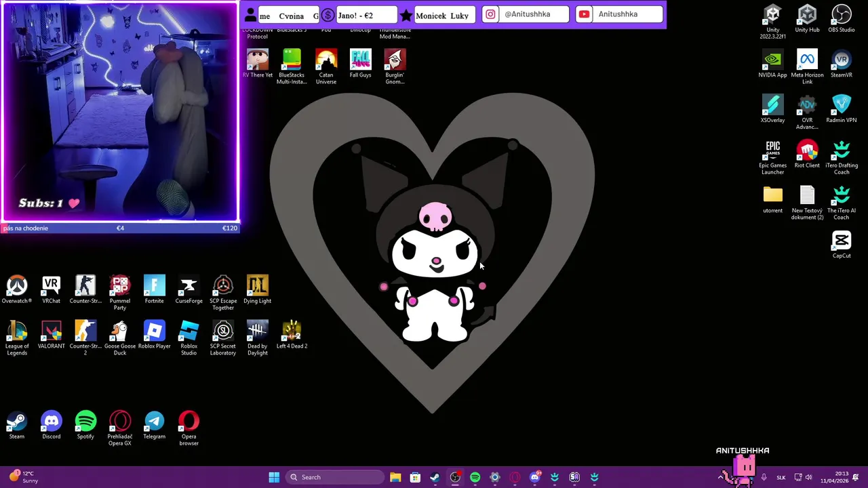Open the Unity 2022.3.22f1 desktop shortcut
This screenshot has width=868, height=488.
(x=772, y=22)
